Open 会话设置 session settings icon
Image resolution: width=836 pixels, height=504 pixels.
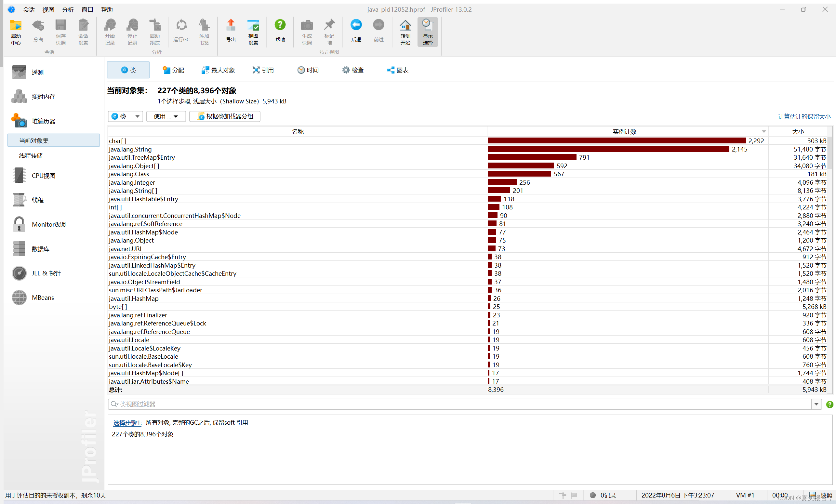[x=83, y=32]
